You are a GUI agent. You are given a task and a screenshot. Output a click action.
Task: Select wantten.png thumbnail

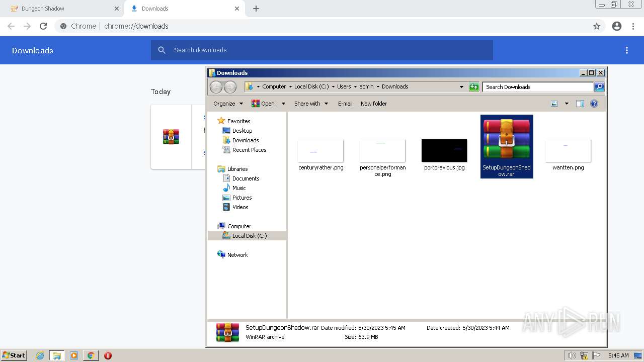click(568, 150)
